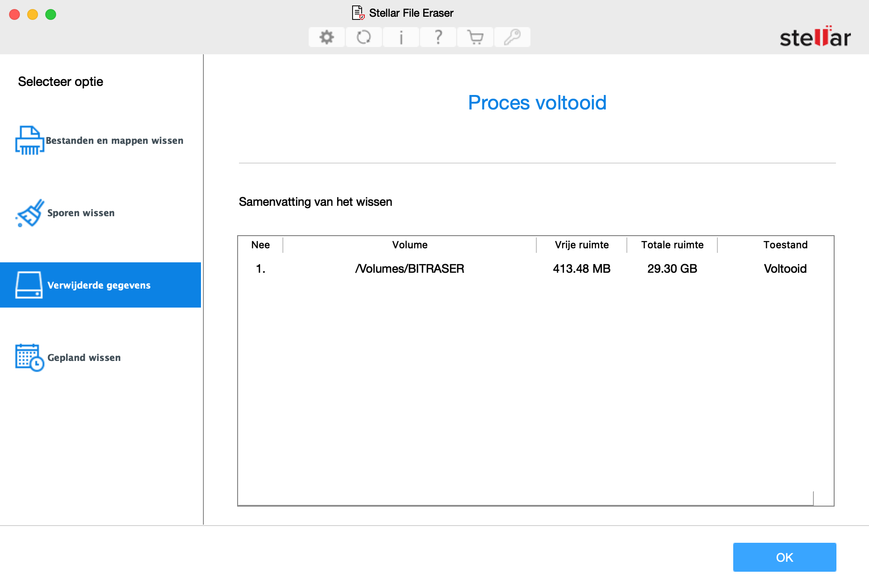Click the Stellar File Eraser title icon
The image size is (869, 588).
(358, 13)
